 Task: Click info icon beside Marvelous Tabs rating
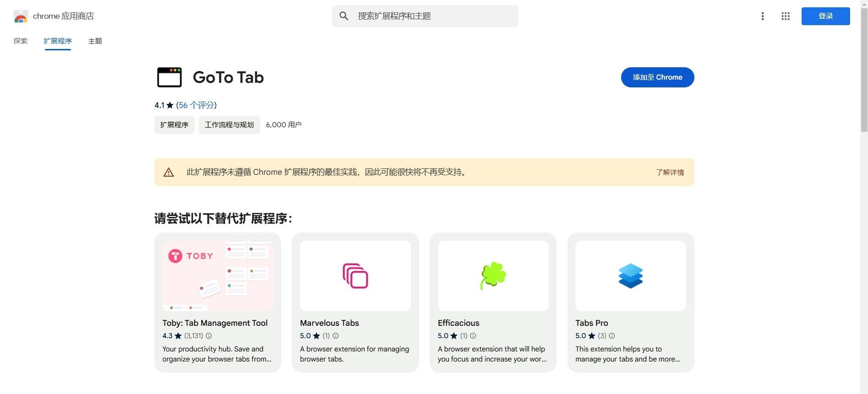tap(336, 336)
